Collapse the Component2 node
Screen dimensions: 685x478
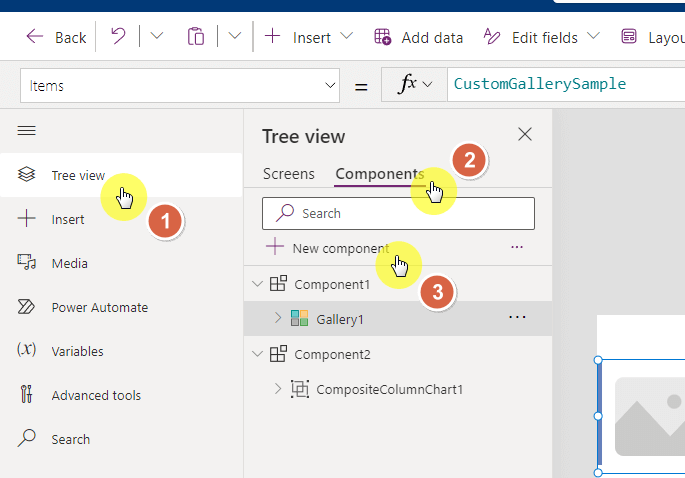(257, 354)
